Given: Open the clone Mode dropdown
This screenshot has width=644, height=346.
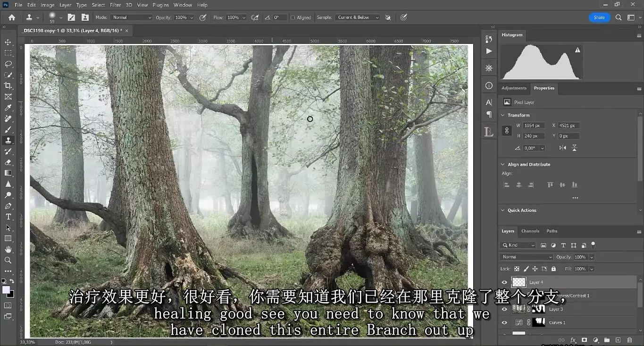Looking at the screenshot, I should (131, 17).
